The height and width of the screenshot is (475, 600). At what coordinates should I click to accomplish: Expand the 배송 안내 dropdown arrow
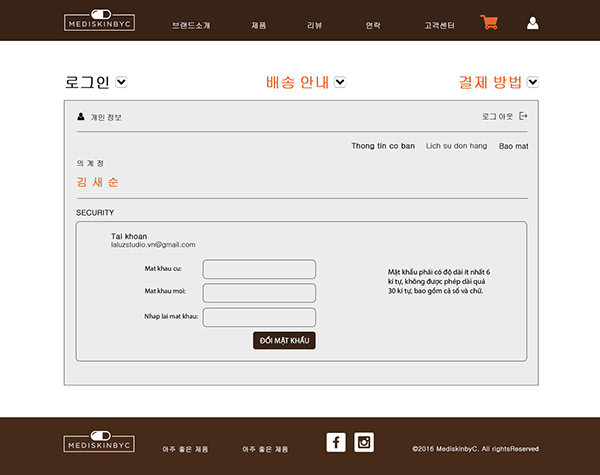click(340, 82)
